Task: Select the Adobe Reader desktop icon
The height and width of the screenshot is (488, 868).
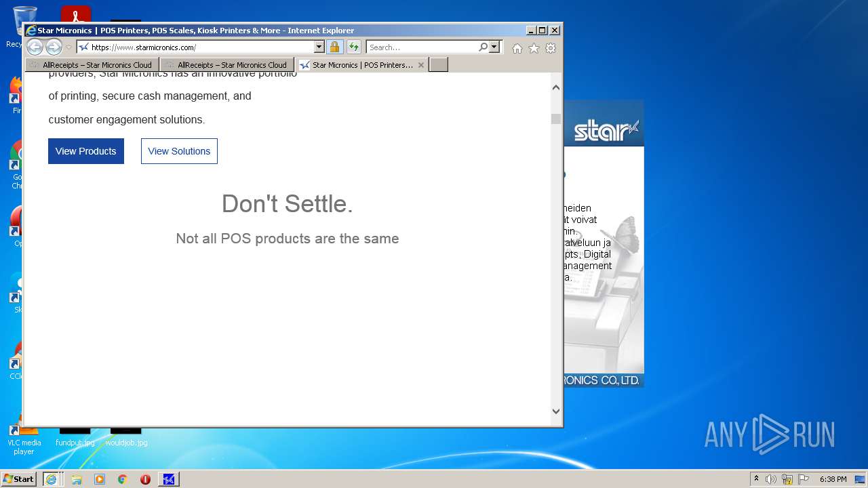Action: 75,15
